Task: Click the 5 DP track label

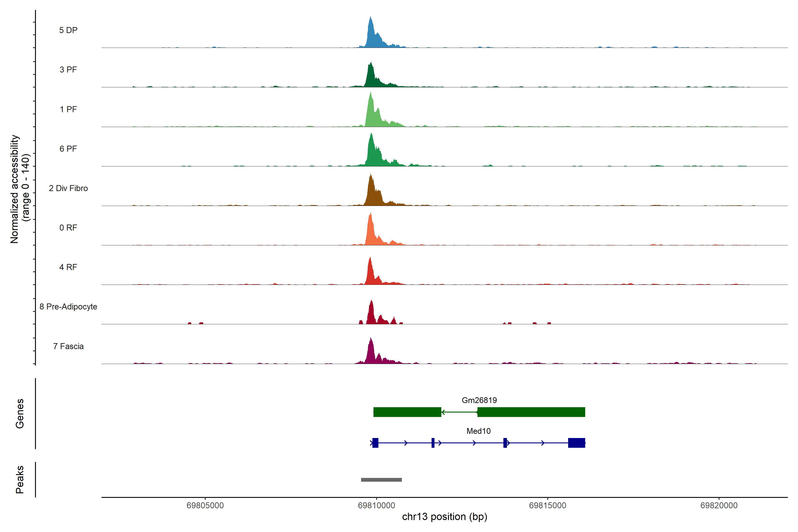Action: click(68, 30)
